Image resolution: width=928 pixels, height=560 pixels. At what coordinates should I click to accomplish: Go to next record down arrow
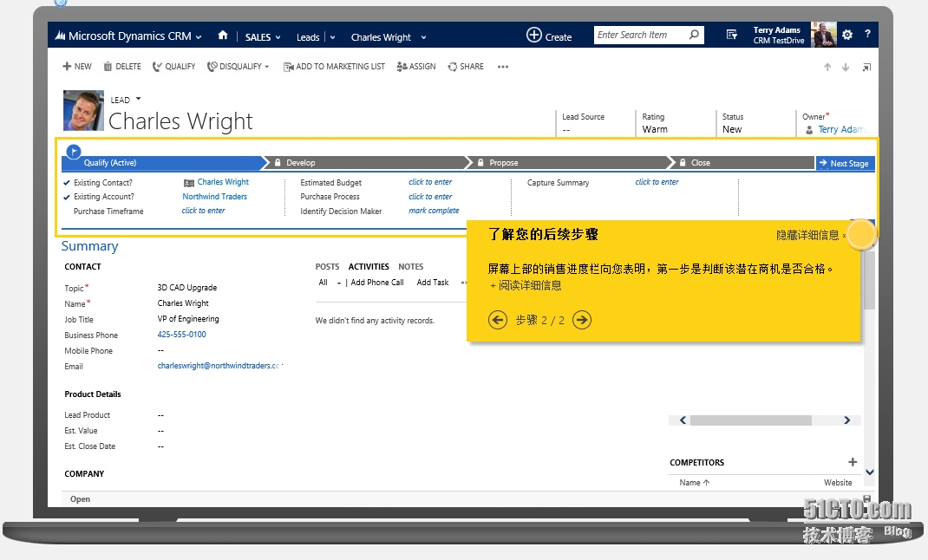tap(846, 68)
